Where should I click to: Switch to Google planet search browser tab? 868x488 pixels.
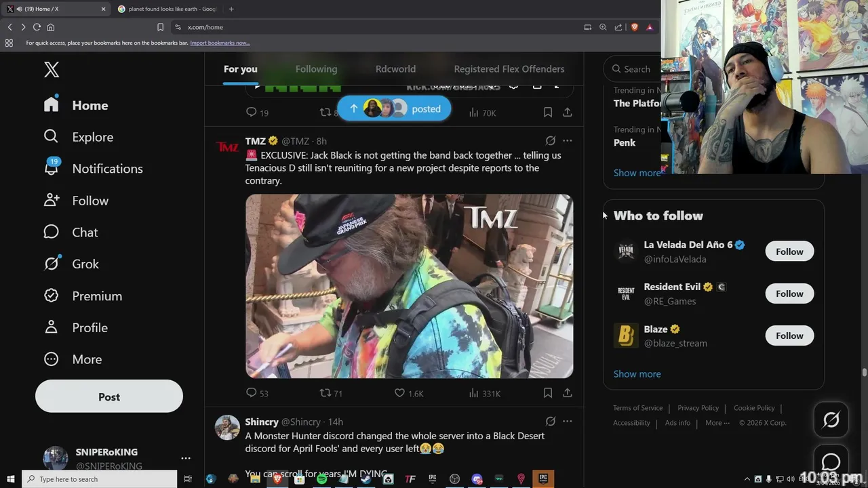167,9
